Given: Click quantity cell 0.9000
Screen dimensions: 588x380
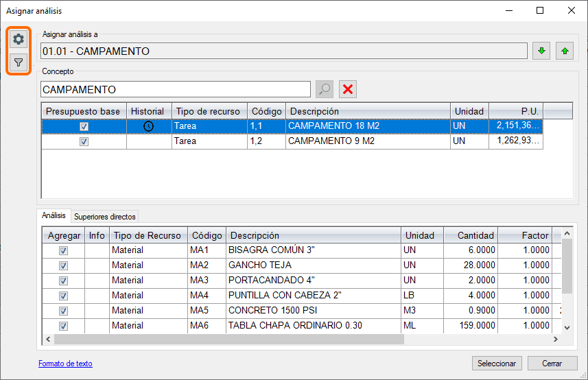Looking at the screenshot, I should point(471,310).
